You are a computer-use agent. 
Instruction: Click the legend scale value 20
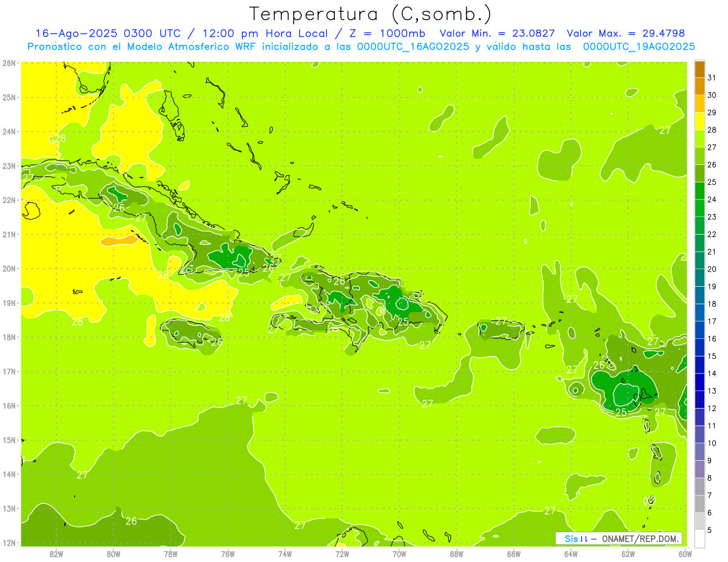click(712, 269)
